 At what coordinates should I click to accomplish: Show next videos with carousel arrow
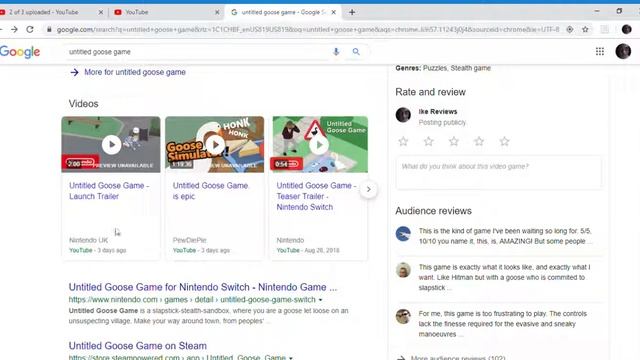[369, 189]
